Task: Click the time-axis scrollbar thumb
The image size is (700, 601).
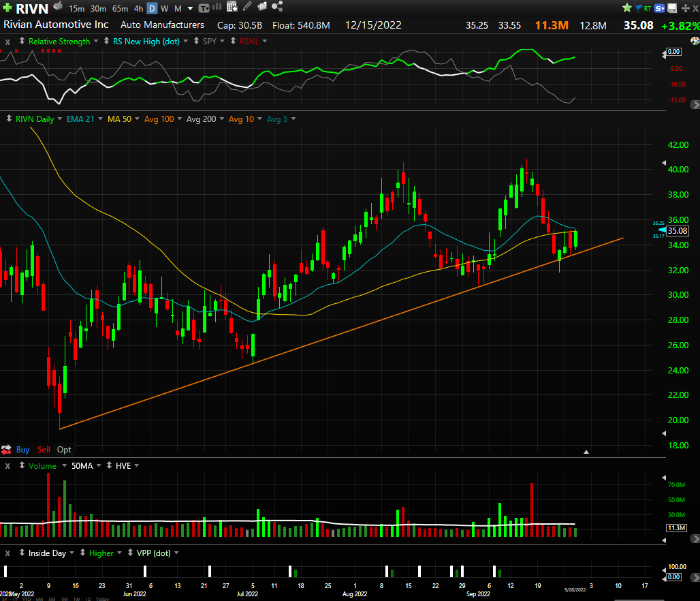Action: [x=639, y=600]
